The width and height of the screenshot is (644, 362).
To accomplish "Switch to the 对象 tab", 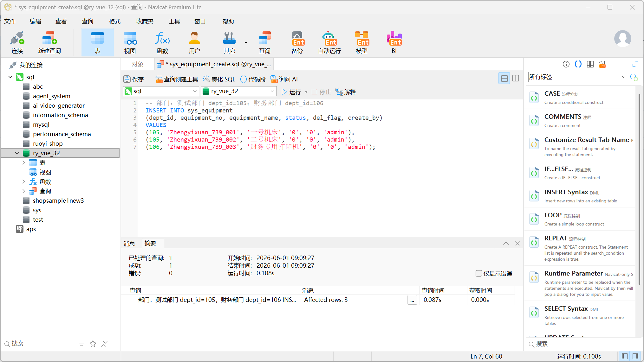I will 138,64.
